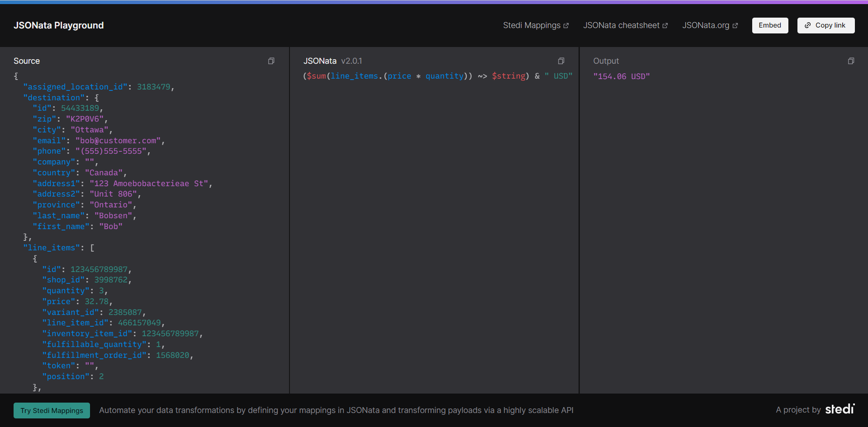Click the city value "Ottawa"
This screenshot has height=427, width=868.
click(90, 130)
